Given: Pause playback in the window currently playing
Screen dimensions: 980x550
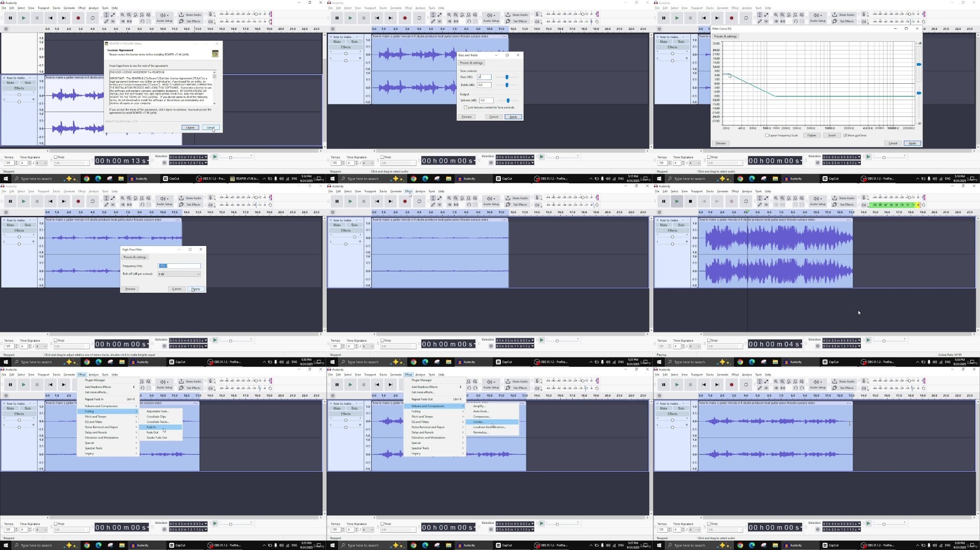Looking at the screenshot, I should (664, 201).
